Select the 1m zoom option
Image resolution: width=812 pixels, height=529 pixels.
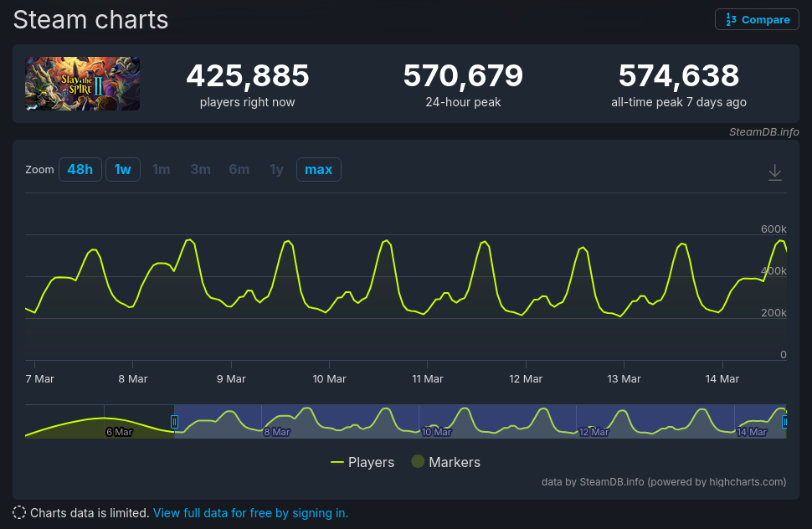click(x=161, y=169)
